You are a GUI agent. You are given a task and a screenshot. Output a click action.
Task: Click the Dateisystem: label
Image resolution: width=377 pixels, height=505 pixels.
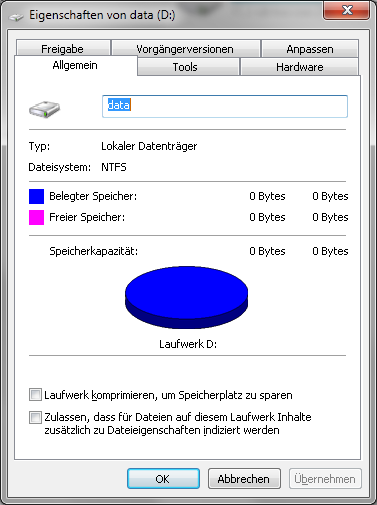pos(60,167)
